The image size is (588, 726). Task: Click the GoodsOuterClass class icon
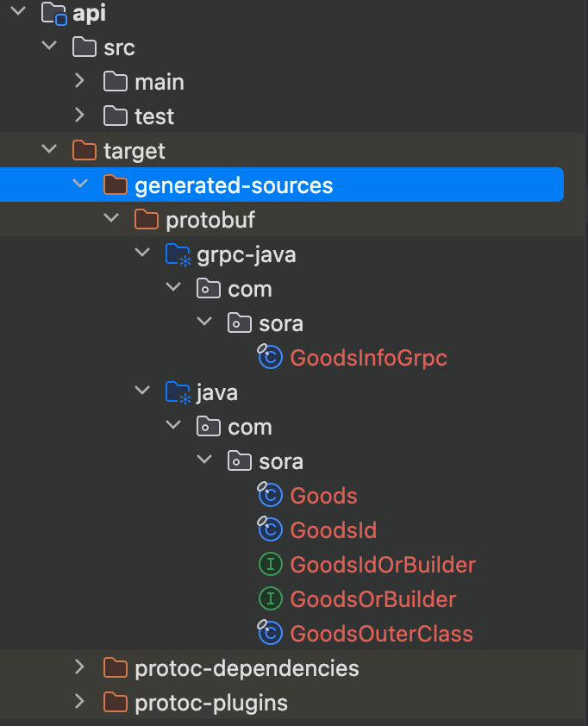[270, 634]
